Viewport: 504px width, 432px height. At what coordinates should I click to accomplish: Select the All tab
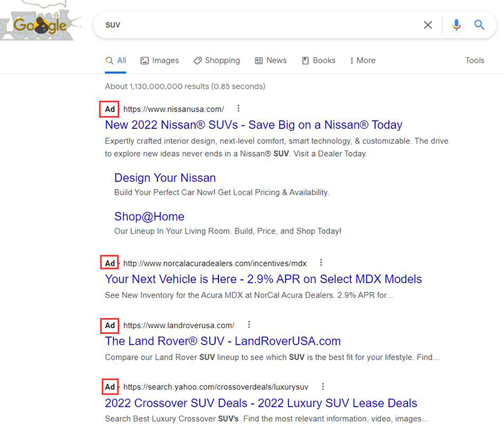pyautogui.click(x=116, y=60)
